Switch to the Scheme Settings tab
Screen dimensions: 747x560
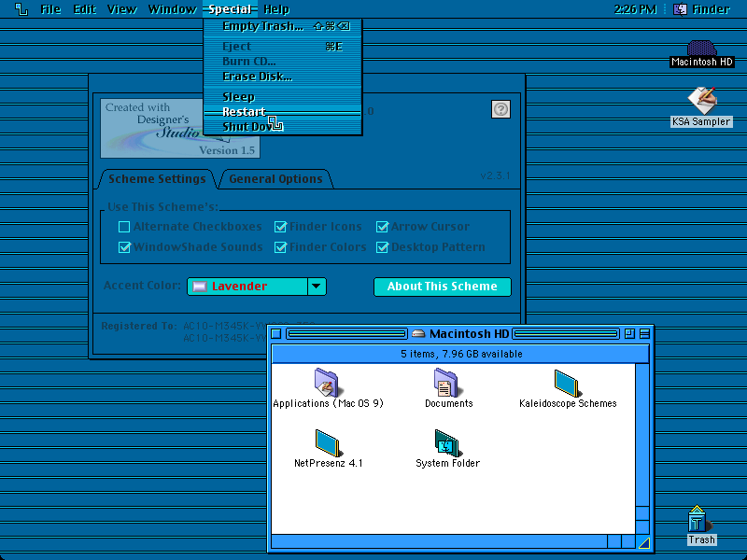157,179
